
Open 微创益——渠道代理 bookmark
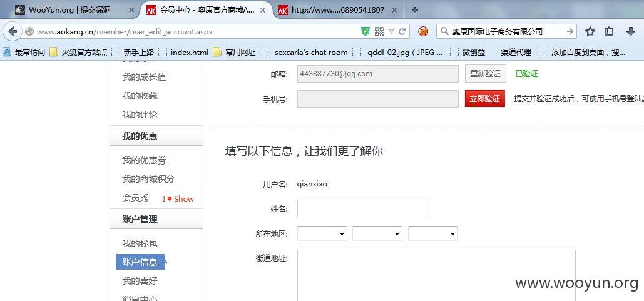pyautogui.click(x=491, y=52)
